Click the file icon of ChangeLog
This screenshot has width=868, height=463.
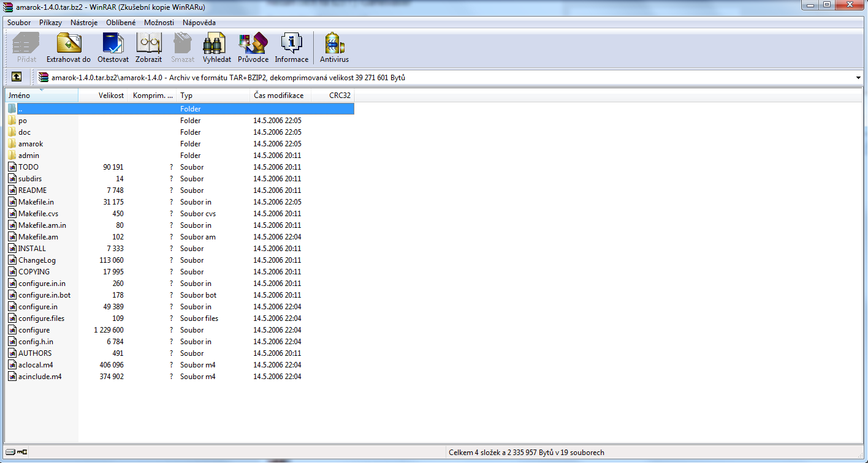click(12, 260)
